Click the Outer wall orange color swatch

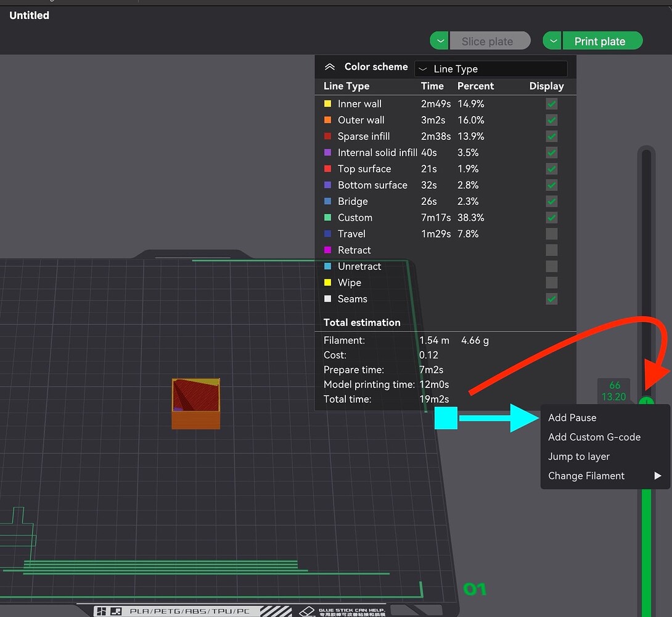pos(327,120)
